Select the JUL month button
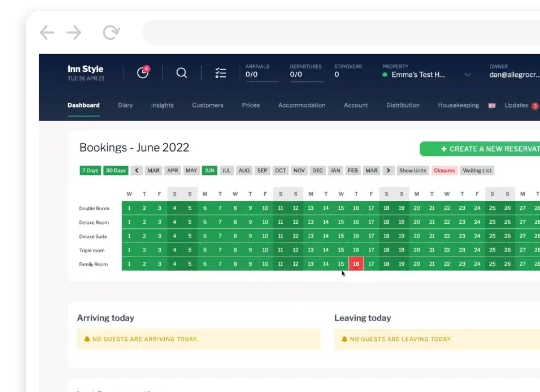The width and height of the screenshot is (540, 392). click(227, 171)
